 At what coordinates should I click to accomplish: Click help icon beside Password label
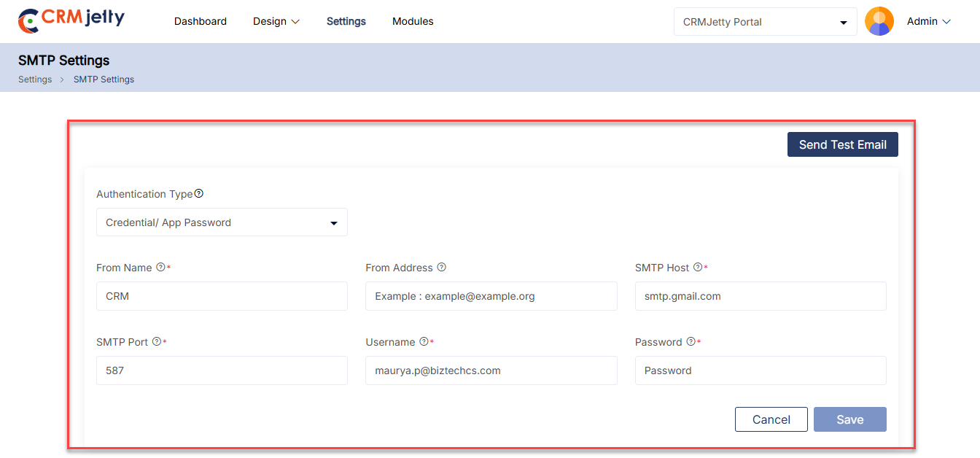pos(691,342)
